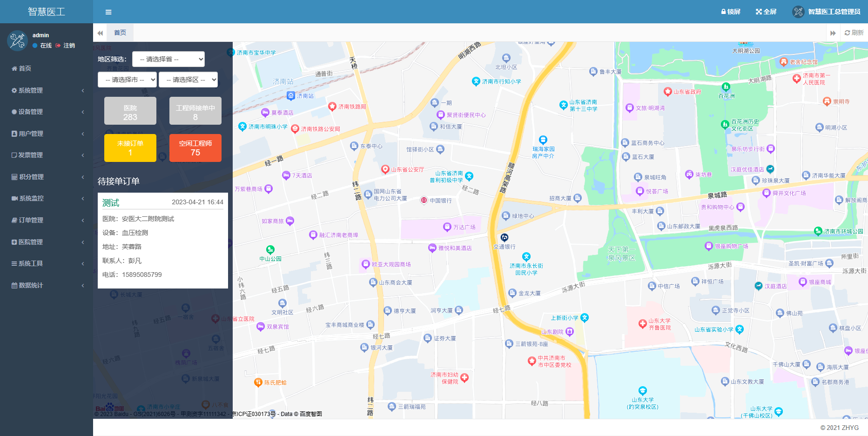The height and width of the screenshot is (436, 868).
Task: Click the 济南铁路局 map marker
Action: point(332,107)
